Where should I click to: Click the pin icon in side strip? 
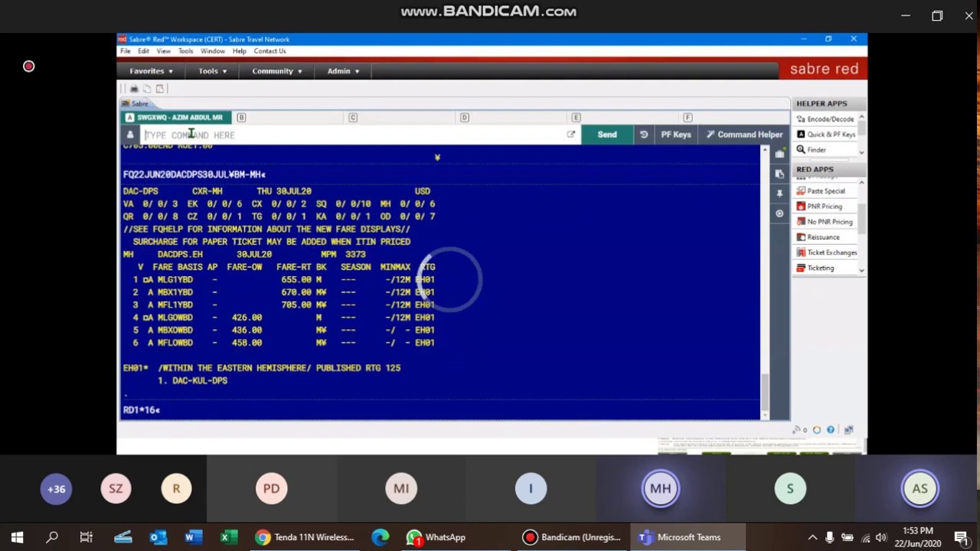(x=779, y=194)
